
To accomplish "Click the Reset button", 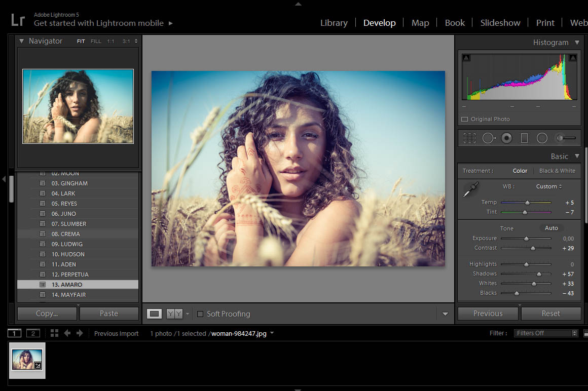I will coord(550,314).
